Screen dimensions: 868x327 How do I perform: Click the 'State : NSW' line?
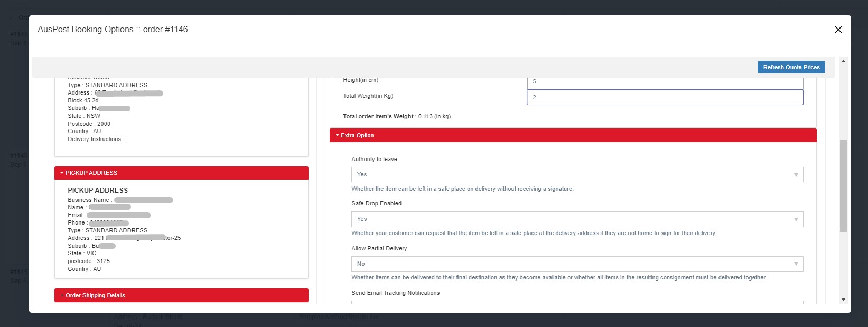click(x=84, y=116)
